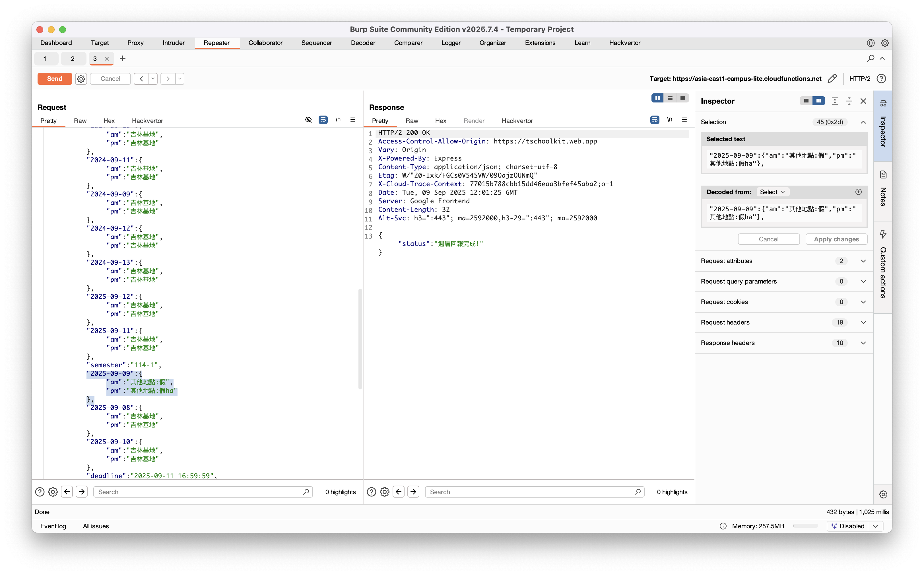Open Burp settings gear in top bar
Image resolution: width=924 pixels, height=575 pixels.
coord(885,43)
